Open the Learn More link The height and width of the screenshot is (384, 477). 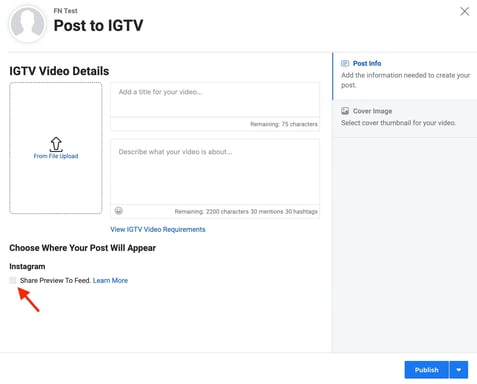pyautogui.click(x=110, y=280)
